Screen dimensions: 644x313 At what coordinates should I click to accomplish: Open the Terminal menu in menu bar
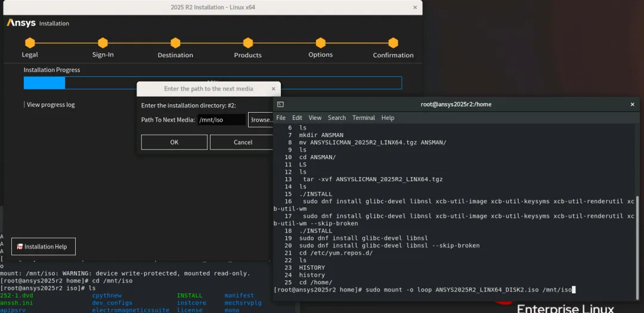364,118
